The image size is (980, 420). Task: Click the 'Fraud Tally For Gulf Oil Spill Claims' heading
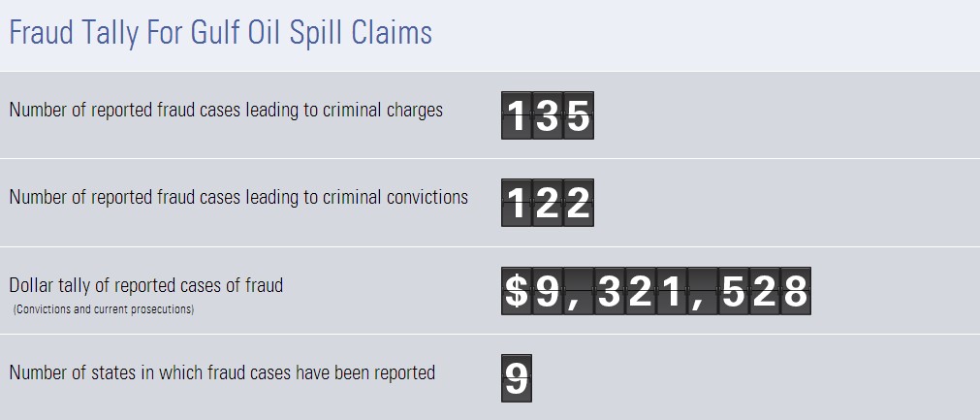(220, 34)
